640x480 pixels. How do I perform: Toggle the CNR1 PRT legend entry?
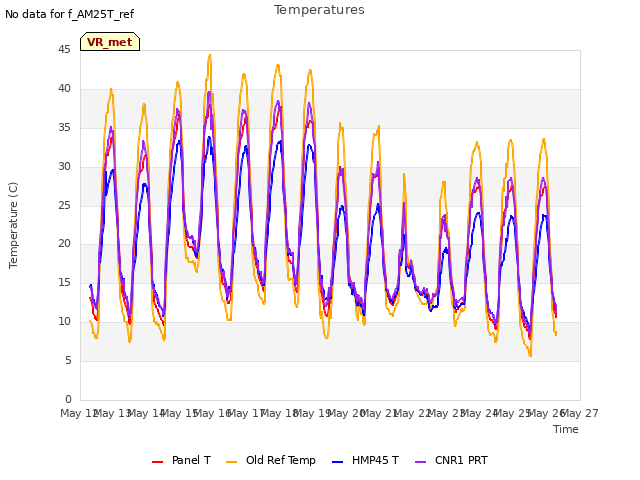point(451,460)
